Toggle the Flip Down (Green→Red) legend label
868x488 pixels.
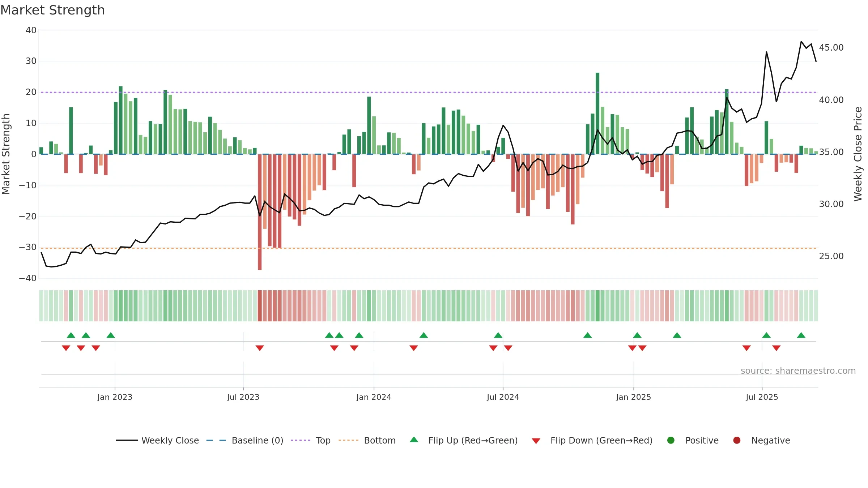601,440
